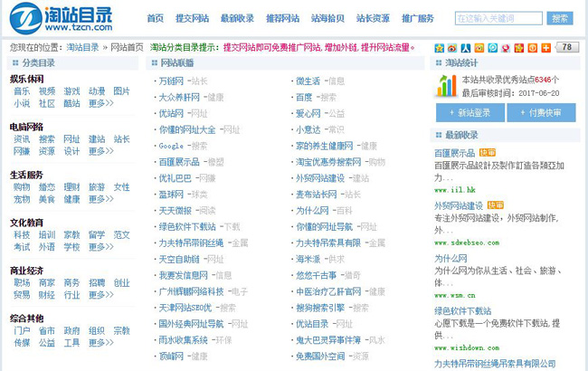This screenshot has height=371, width=588.
Task: Open the 百度 link in 网站联盟
Action: tap(304, 97)
